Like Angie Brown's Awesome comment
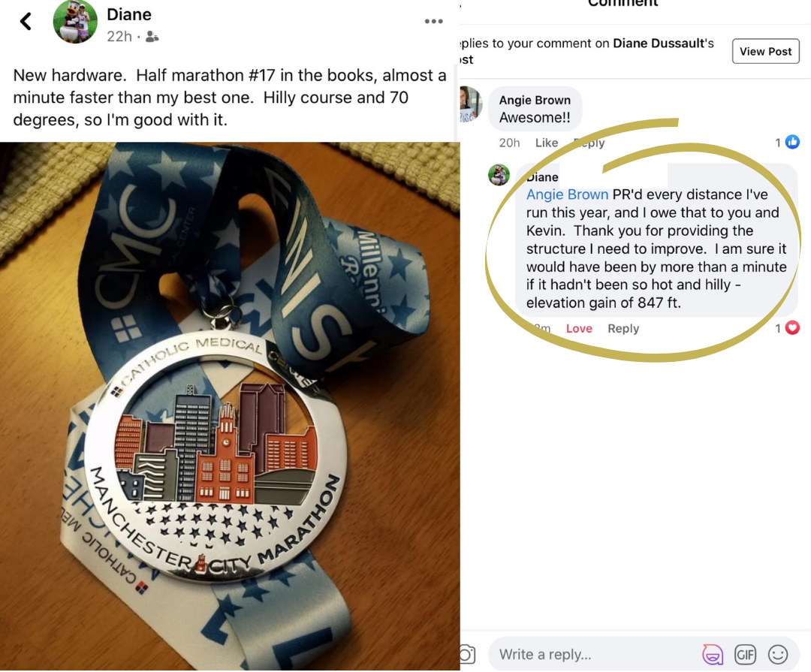811x672 pixels. [546, 143]
